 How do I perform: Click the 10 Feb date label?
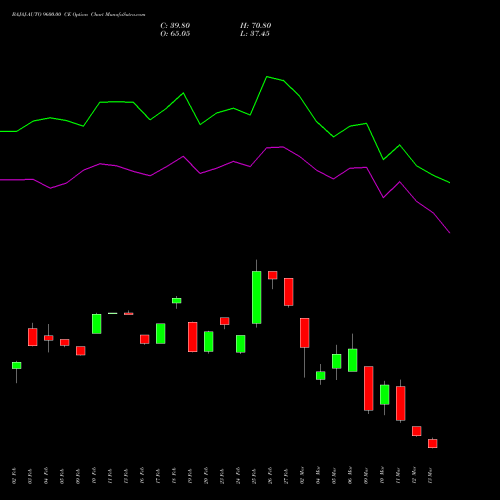tap(94, 476)
